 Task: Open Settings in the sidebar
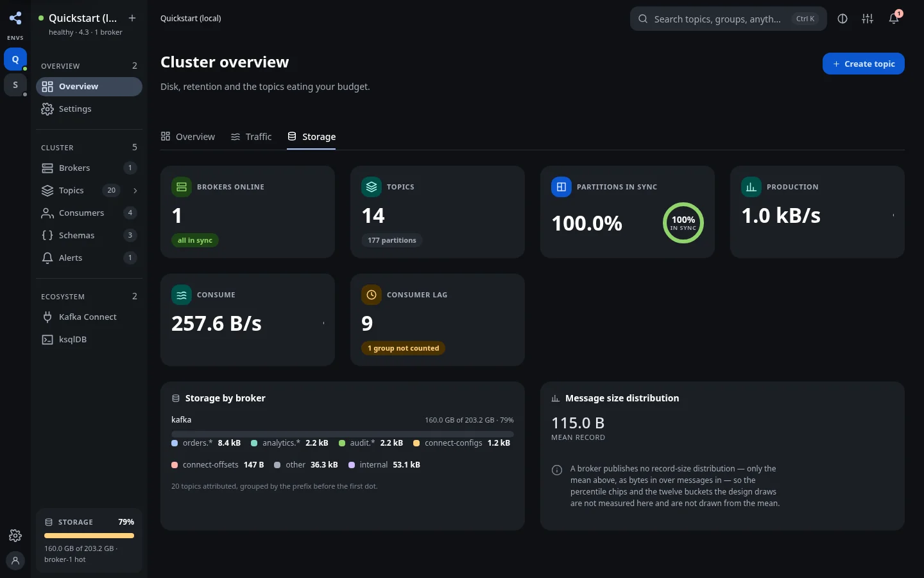[x=89, y=109]
